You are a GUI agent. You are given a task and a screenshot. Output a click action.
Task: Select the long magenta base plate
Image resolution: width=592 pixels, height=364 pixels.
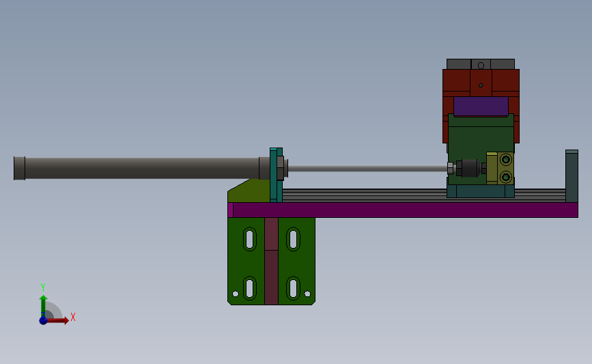(x=403, y=210)
